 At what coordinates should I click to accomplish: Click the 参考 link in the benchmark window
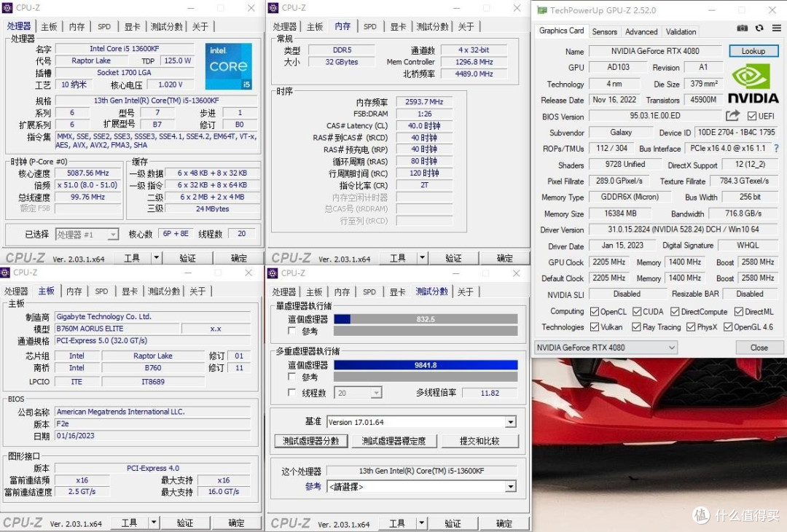(x=313, y=486)
